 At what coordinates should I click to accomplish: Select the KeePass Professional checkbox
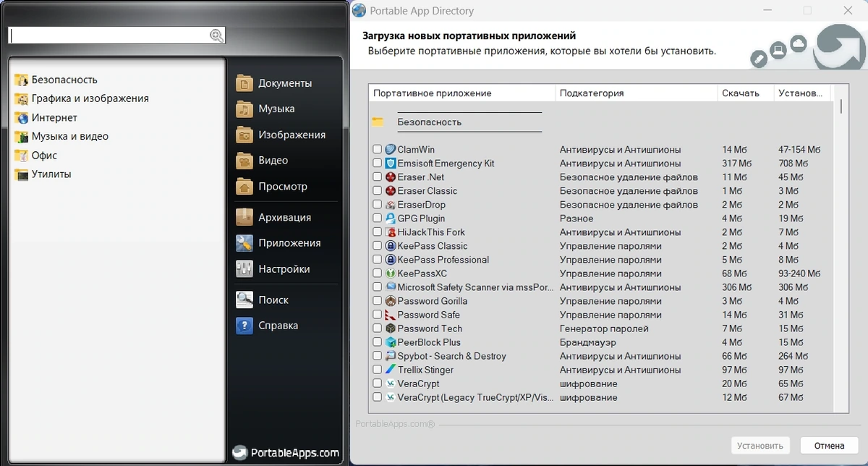click(377, 260)
